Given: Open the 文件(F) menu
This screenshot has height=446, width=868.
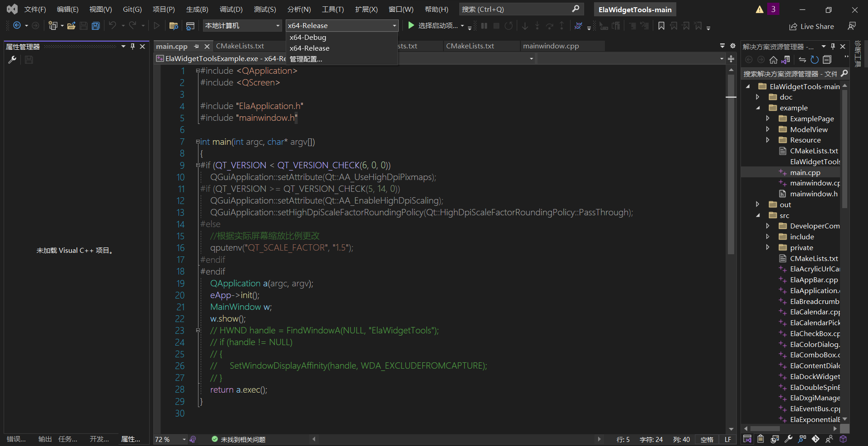Looking at the screenshot, I should [x=35, y=9].
